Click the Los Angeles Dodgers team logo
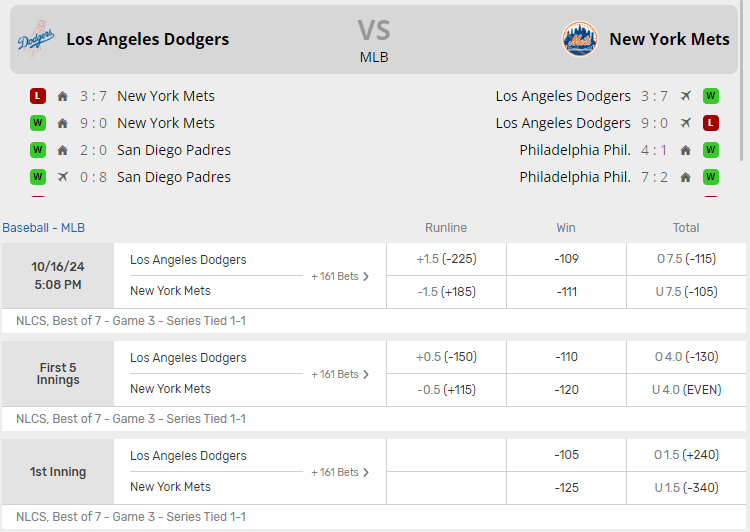Viewport: 750px width, 532px height. 36,39
